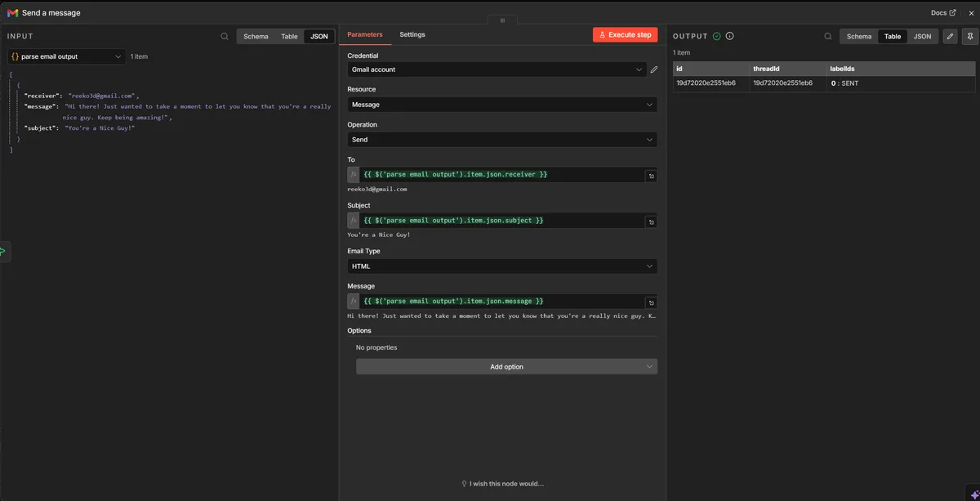The height and width of the screenshot is (501, 980).
Task: Open the Operation dropdown set to Send
Action: coord(501,139)
